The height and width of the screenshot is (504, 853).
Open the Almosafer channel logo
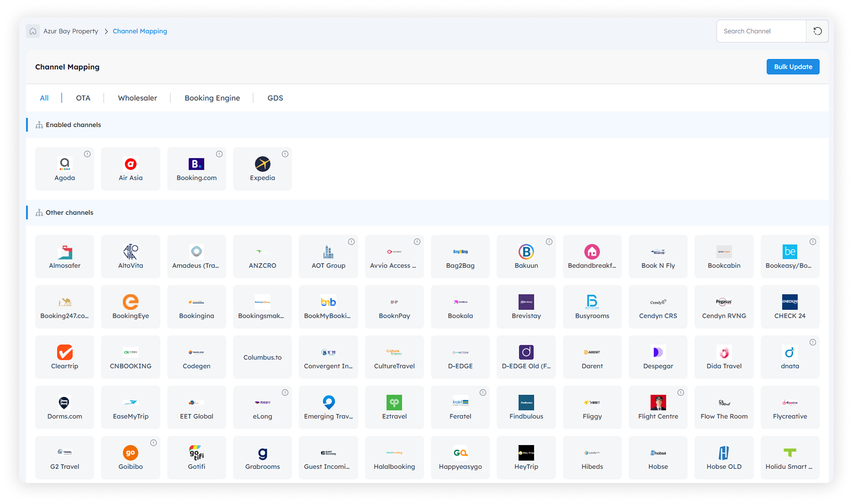pyautogui.click(x=65, y=251)
